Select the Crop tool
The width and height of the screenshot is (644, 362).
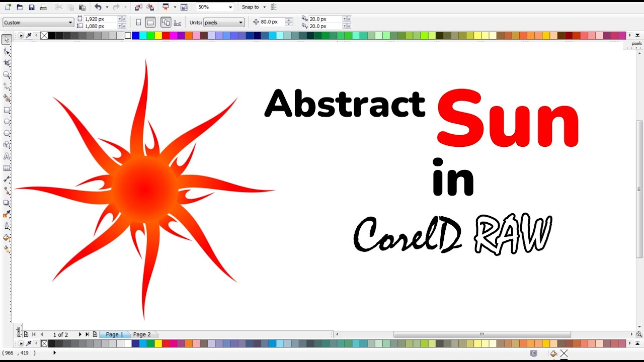pyautogui.click(x=7, y=63)
